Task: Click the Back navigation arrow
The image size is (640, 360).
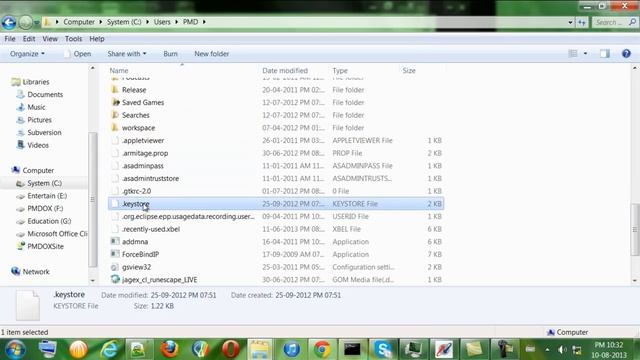Action: [x=9, y=22]
